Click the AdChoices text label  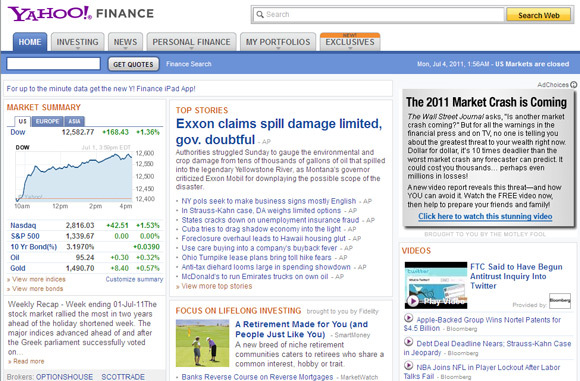point(553,85)
